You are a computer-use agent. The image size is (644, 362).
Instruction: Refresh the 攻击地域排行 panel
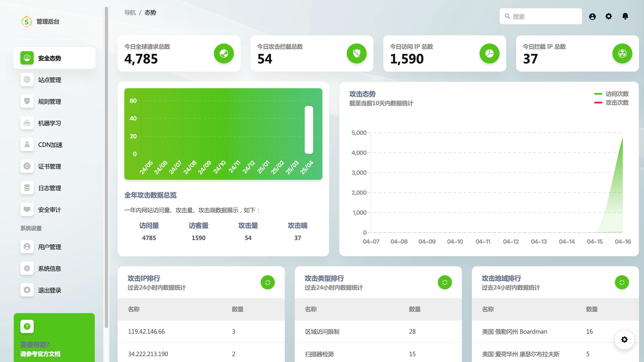[x=622, y=283]
